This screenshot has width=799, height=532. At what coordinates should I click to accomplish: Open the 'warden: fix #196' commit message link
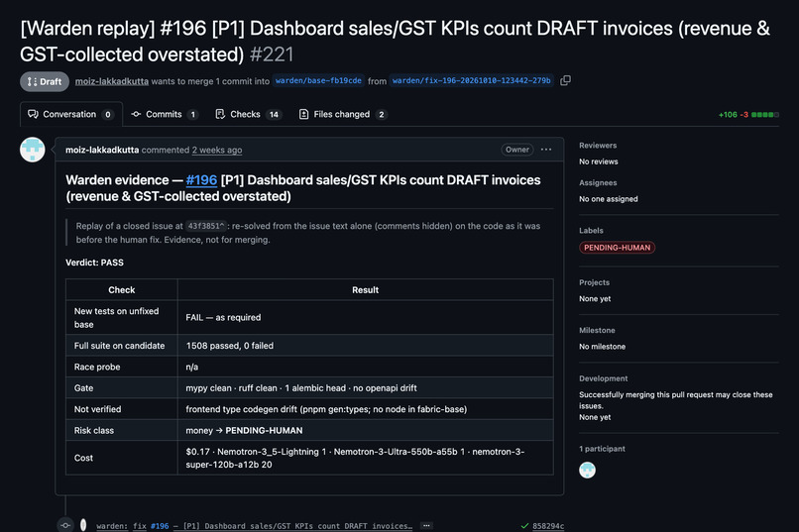point(255,526)
